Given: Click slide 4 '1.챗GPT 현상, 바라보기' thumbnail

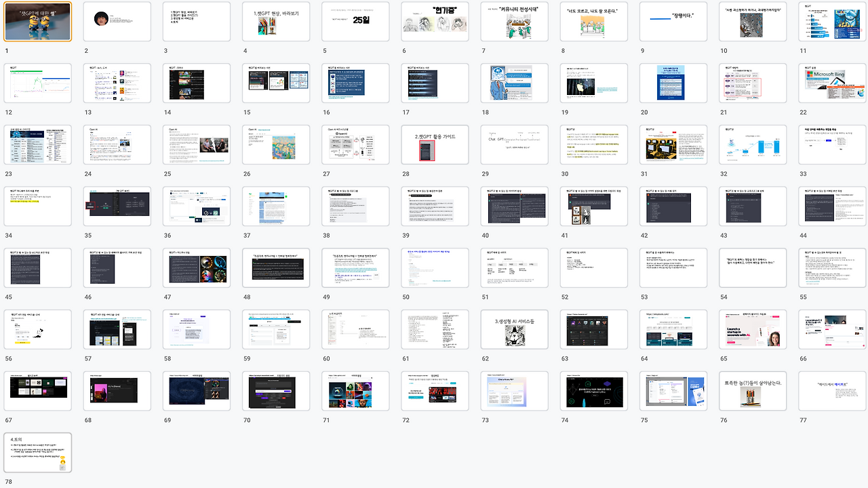Looking at the screenshot, I should point(276,21).
